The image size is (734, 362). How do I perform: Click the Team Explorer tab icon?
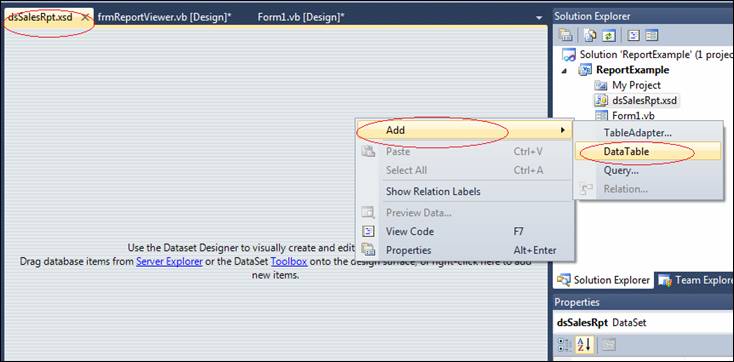point(665,281)
